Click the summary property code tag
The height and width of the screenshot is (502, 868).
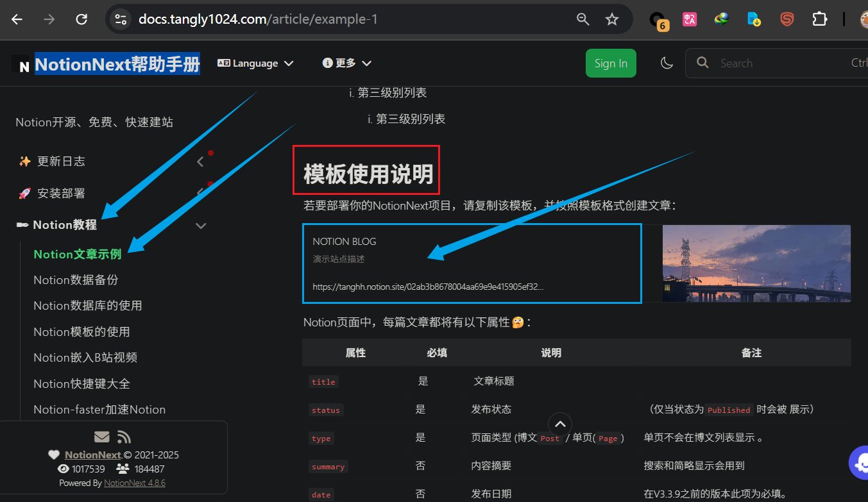[x=328, y=467]
